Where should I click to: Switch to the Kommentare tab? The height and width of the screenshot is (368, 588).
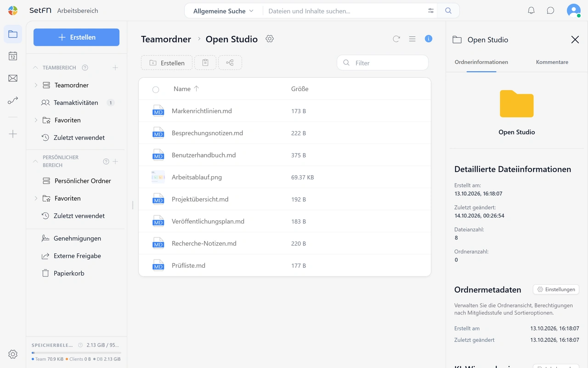[552, 62]
